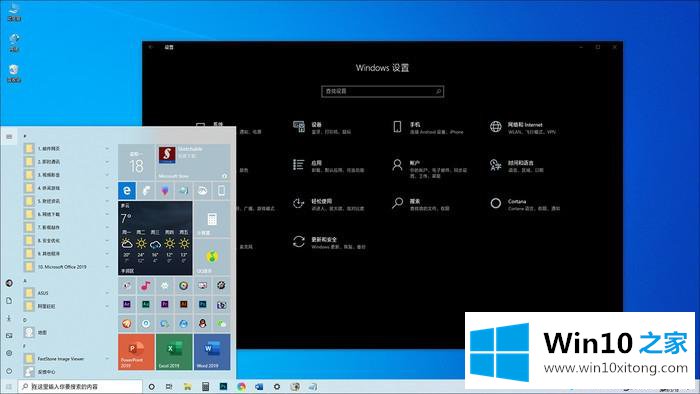Open the QQ penguin tile

point(203,323)
